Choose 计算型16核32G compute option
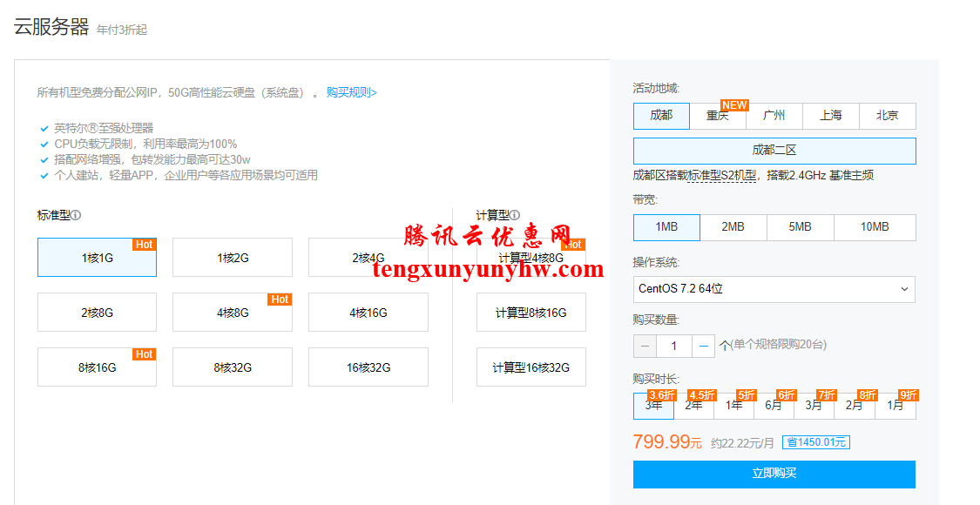Viewport: 980px width, 505px height. click(531, 367)
